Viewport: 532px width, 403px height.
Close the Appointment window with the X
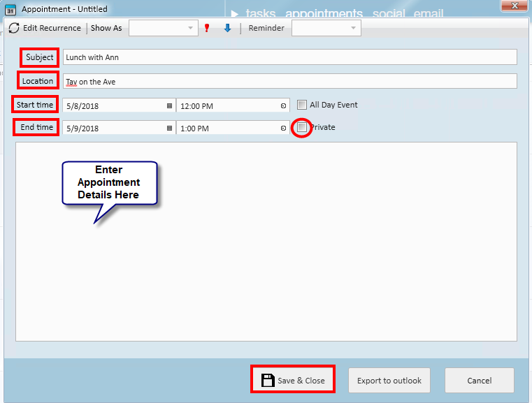(x=515, y=6)
